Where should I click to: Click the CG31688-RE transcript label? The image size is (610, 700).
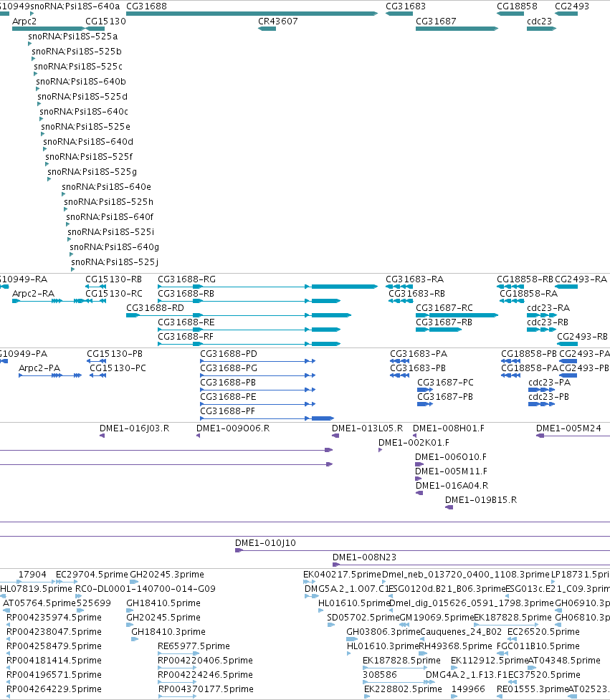186,322
